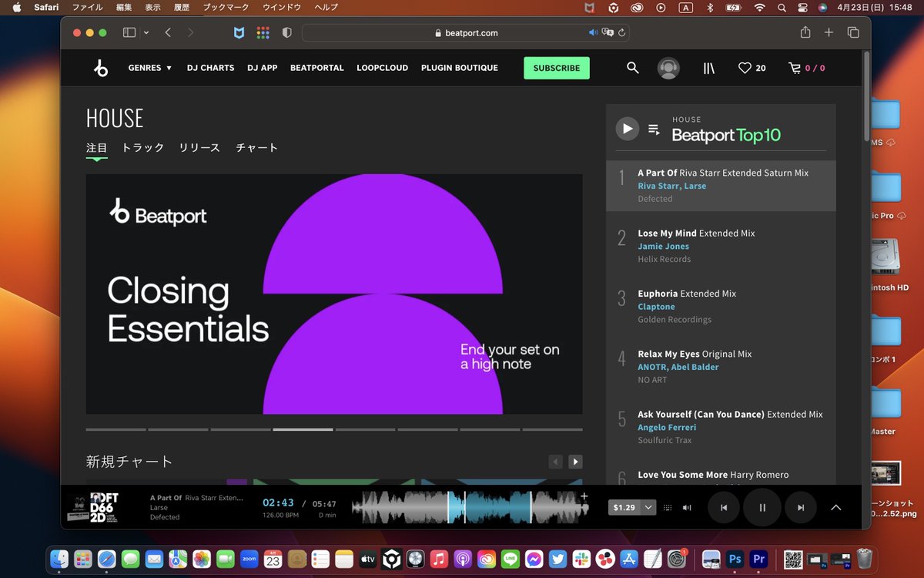Go back in Safari history
Image resolution: width=924 pixels, height=578 pixels.
[x=168, y=33]
